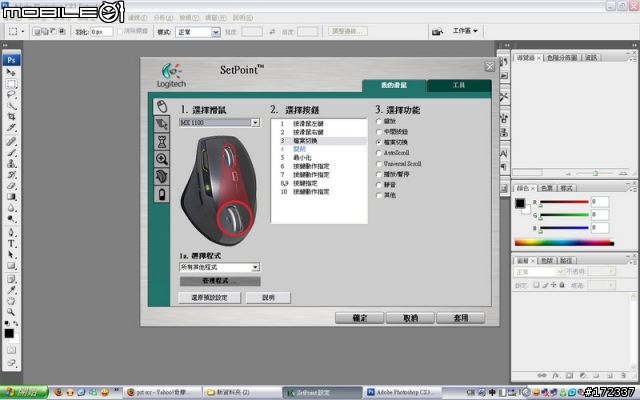This screenshot has height=400, width=640.
Task: Switch to the 資訊 info tab
Action: (x=591, y=58)
